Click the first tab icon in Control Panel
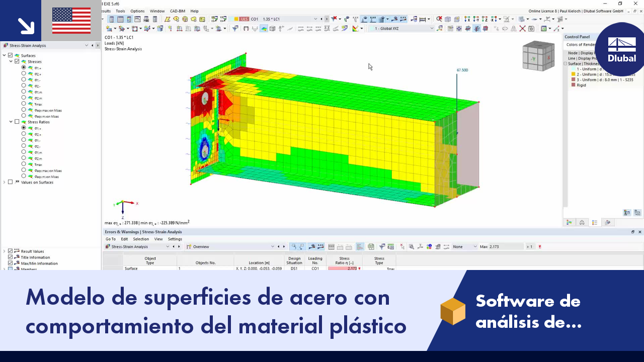Screen dimensions: 644x362 [569, 222]
